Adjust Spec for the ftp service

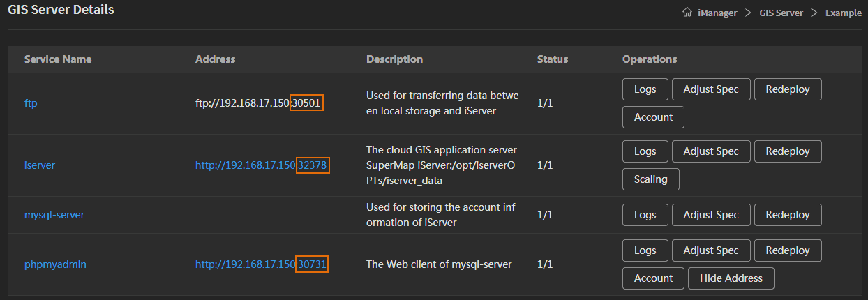[x=711, y=89]
